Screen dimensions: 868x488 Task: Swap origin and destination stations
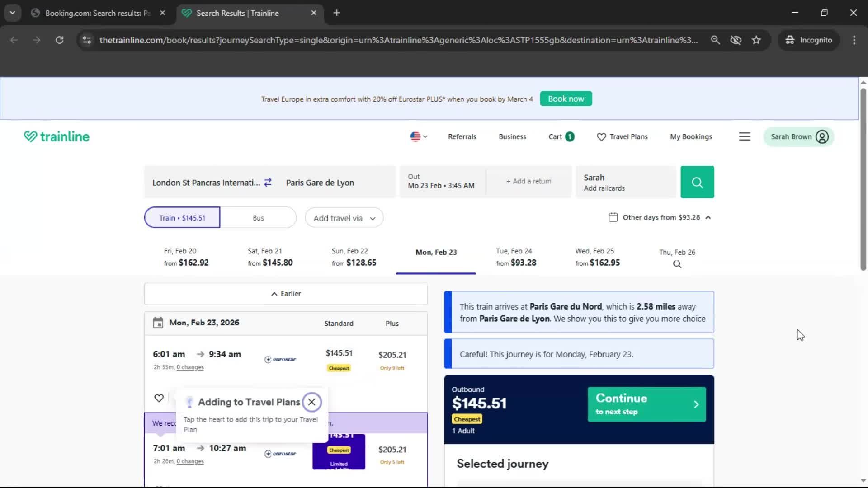[268, 182]
